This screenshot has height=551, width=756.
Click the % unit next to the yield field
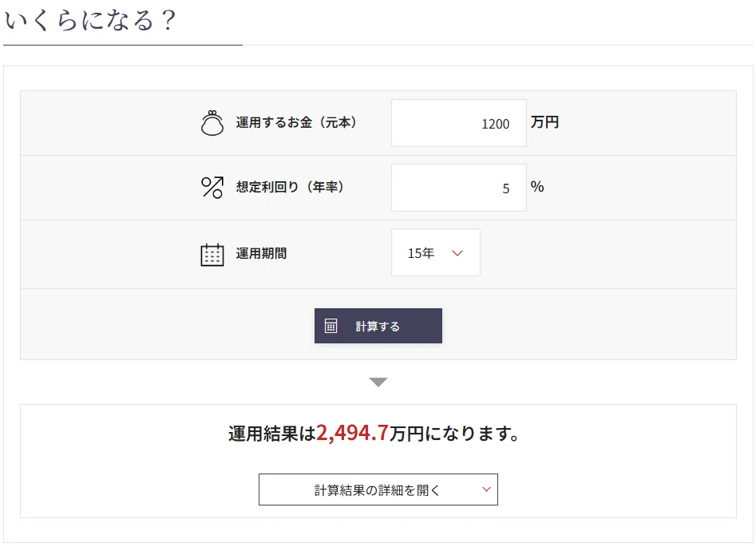coord(537,187)
